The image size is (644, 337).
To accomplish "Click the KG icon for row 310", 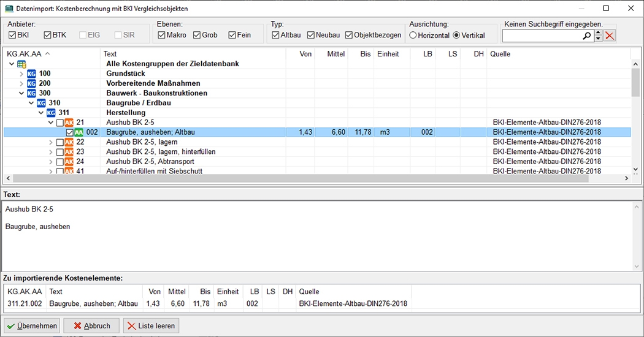I will tap(42, 103).
